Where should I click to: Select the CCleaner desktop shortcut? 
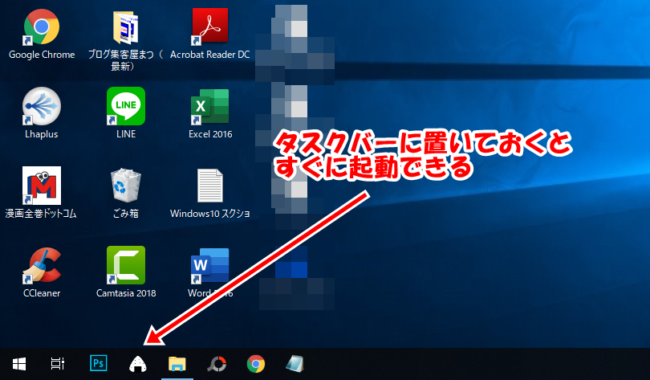(x=41, y=265)
